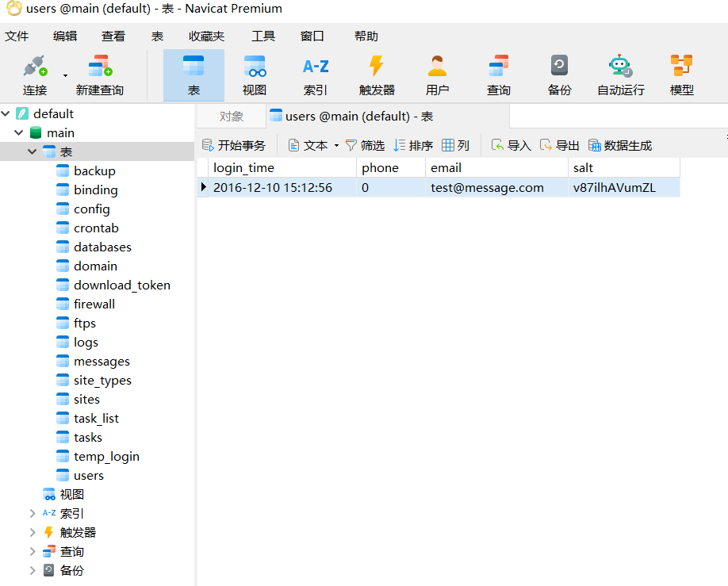
Task: Click the 自动运行 (Automation) robot icon
Action: (x=620, y=67)
